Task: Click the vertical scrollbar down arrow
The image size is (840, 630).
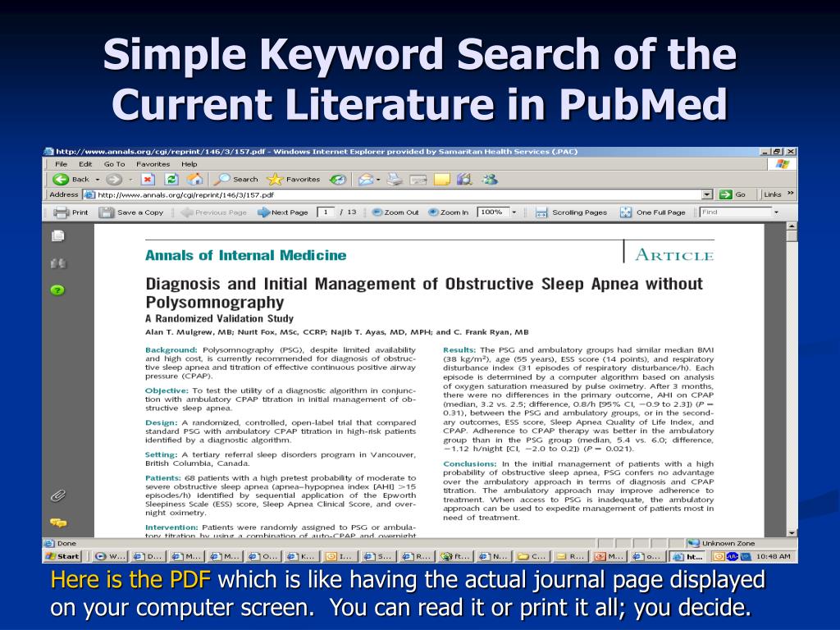Action: point(792,533)
